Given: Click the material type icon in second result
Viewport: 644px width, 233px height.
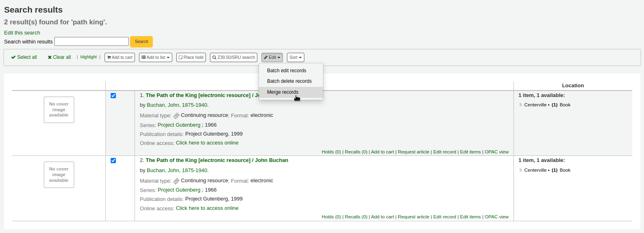Looking at the screenshot, I should pyautogui.click(x=176, y=181).
